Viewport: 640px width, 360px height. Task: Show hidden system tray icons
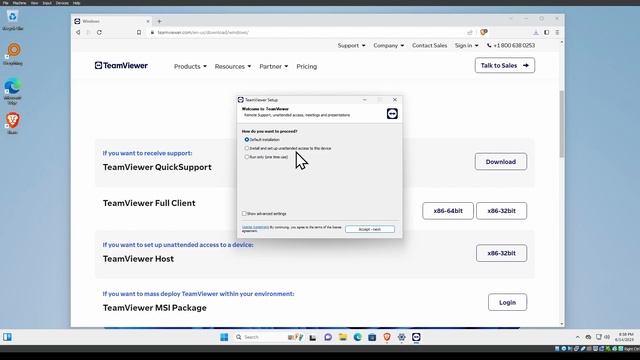578,337
